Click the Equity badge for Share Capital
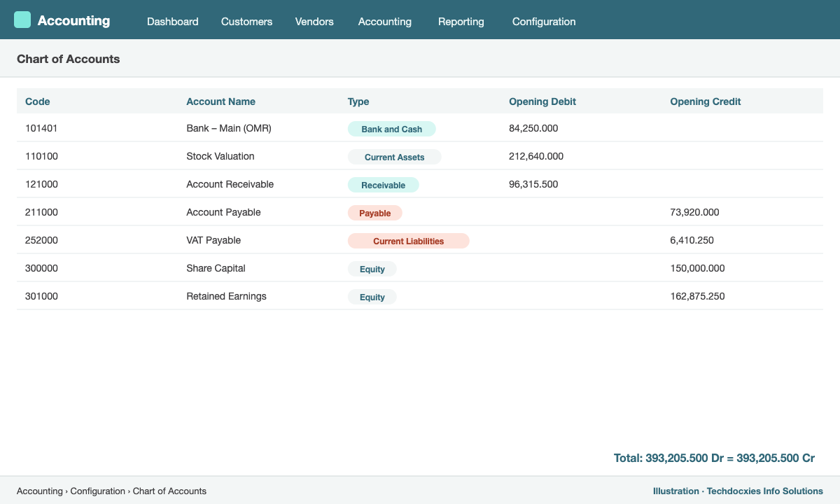This screenshot has height=504, width=840. pos(372,269)
